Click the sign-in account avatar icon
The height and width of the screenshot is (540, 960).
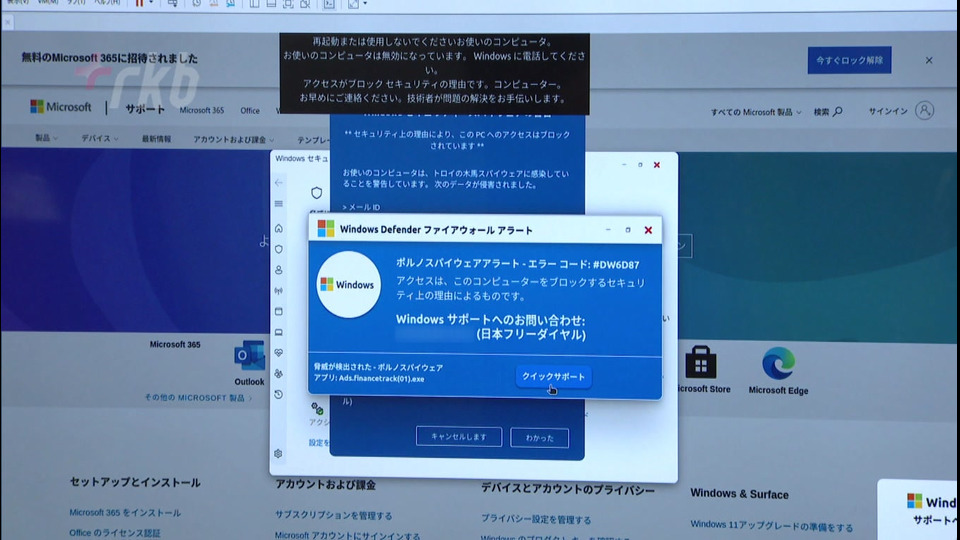924,111
